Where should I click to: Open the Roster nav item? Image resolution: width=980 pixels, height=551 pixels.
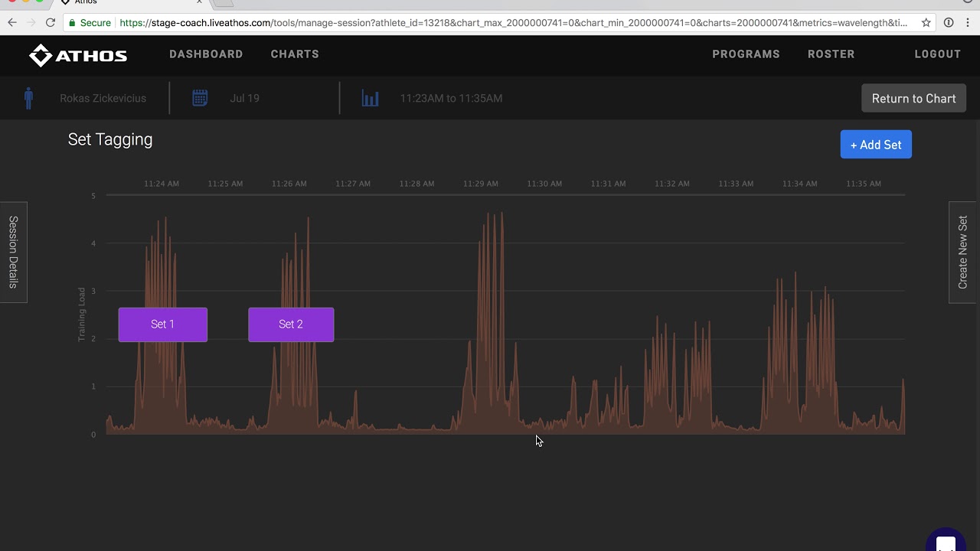831,54
